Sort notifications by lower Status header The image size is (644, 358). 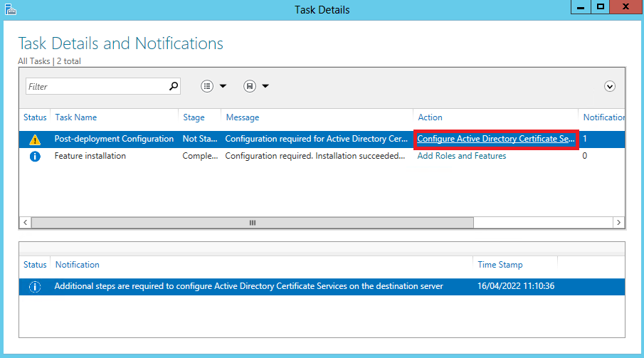coord(35,265)
